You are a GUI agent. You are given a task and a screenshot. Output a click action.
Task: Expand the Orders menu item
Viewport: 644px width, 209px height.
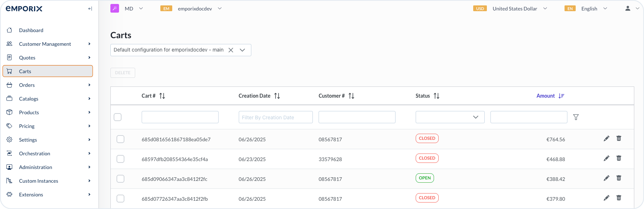[x=27, y=85]
